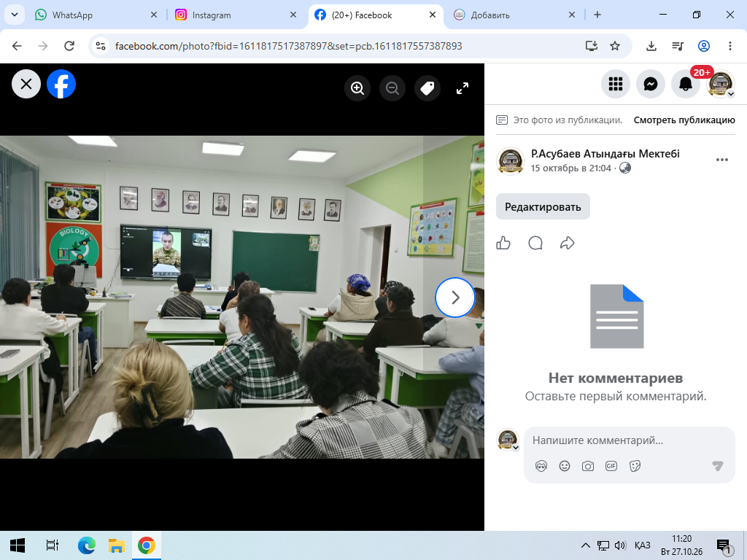Image resolution: width=747 pixels, height=560 pixels.
Task: Open Task View on taskbar
Action: (52, 545)
